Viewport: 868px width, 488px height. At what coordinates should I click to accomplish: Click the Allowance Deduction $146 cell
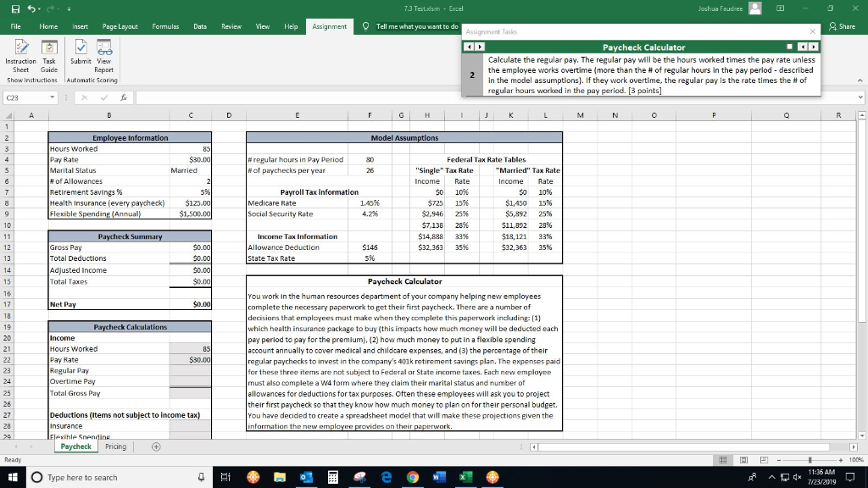[370, 247]
